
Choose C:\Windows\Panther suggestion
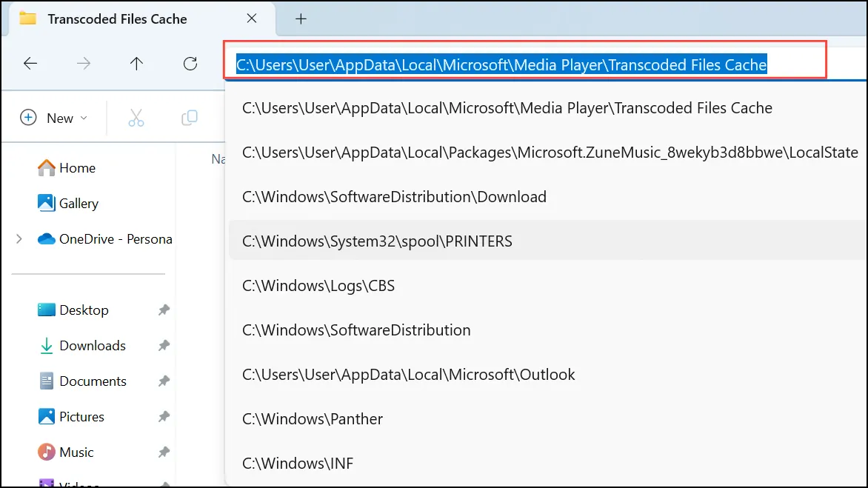click(x=547, y=419)
